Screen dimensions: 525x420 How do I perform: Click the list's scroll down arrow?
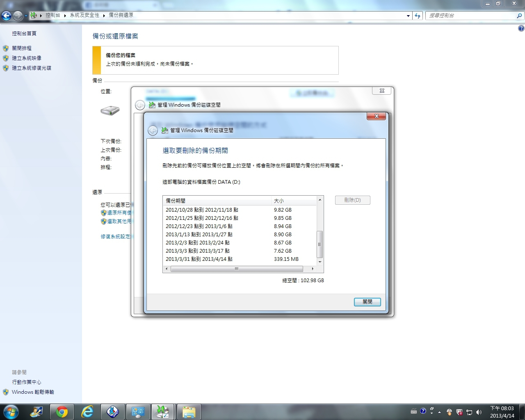[320, 262]
